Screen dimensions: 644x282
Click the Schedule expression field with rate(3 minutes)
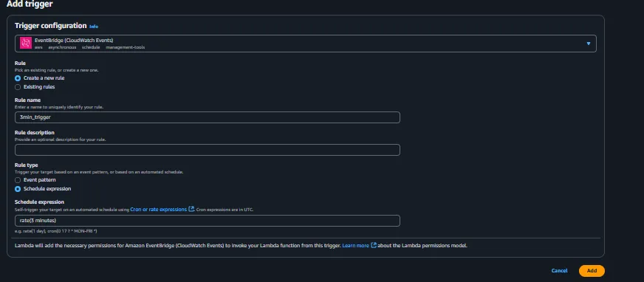point(208,221)
